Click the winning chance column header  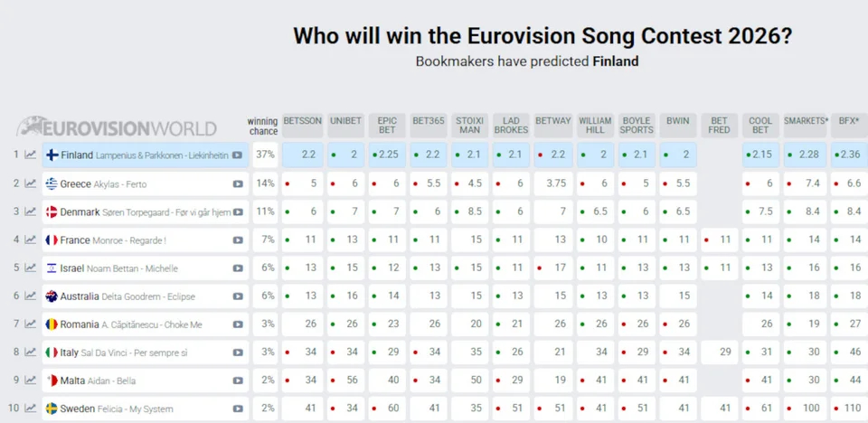[x=263, y=127]
